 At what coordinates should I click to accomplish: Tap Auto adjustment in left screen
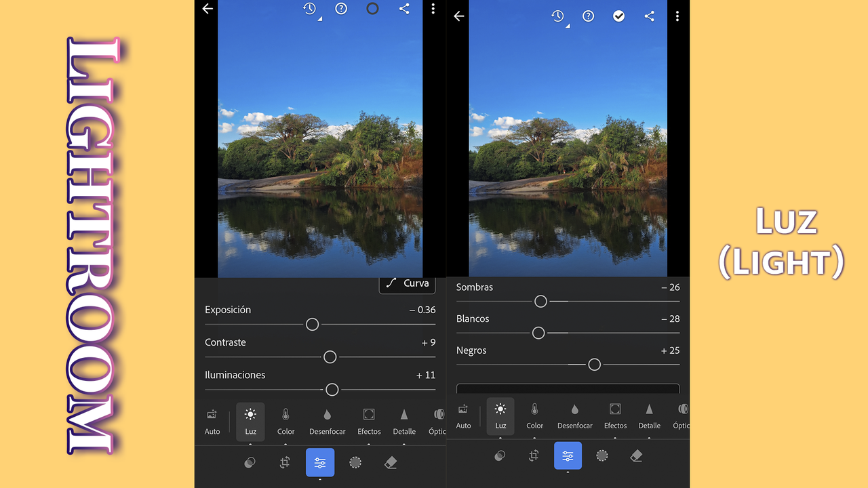(212, 422)
